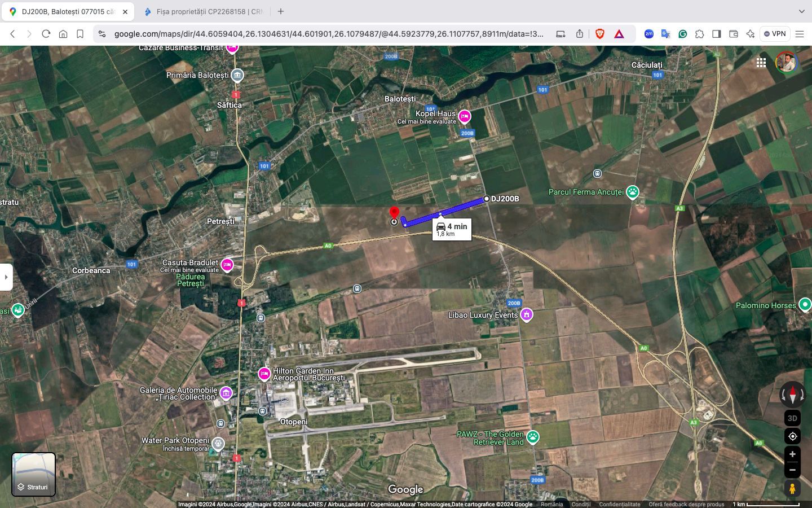
Task: Click the driving route 4 min badge
Action: point(451,229)
